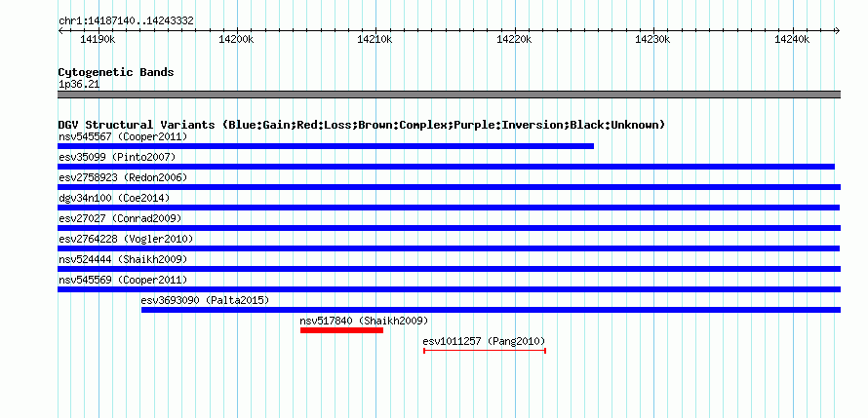The image size is (868, 418).
Task: Select the 1p36.21 band label
Action: (79, 85)
